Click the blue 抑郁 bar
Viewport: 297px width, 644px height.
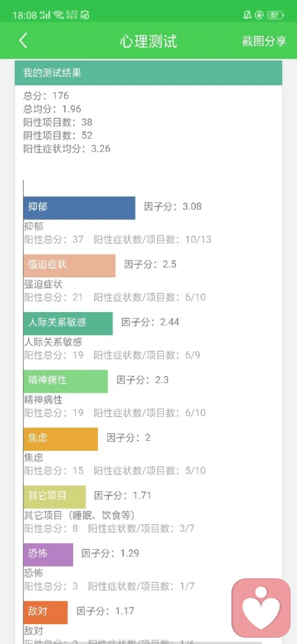point(79,208)
